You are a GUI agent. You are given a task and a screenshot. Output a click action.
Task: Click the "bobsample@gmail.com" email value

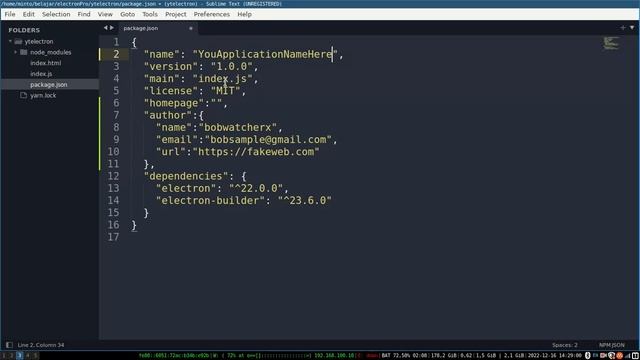pos(268,140)
